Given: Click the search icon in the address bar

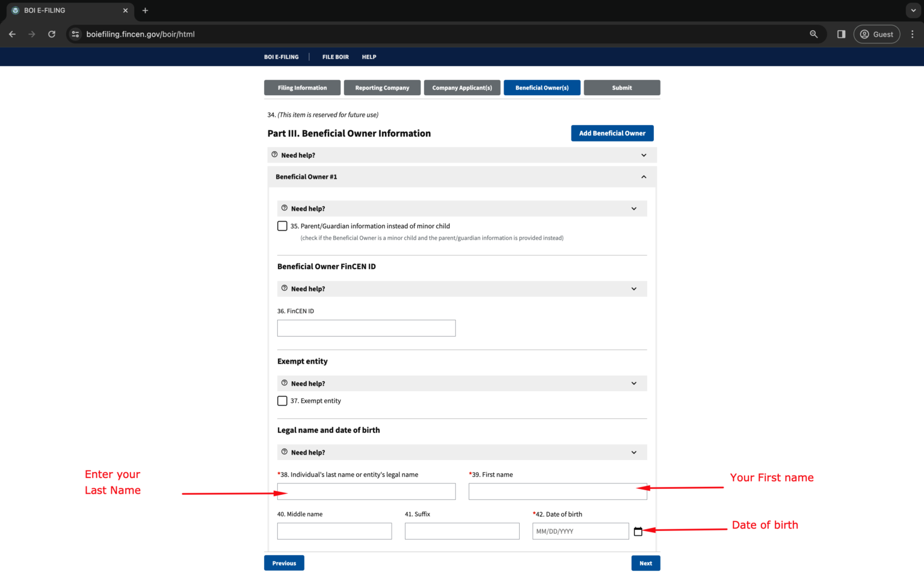Looking at the screenshot, I should pos(814,34).
